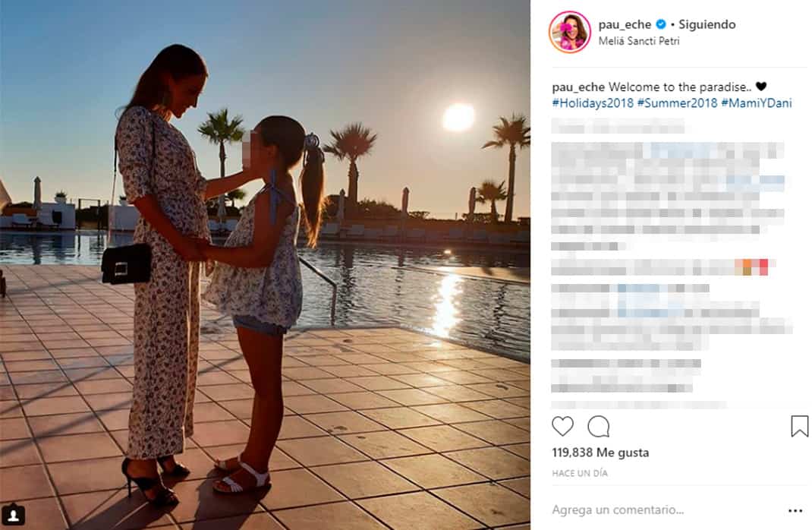Open the #Holidays2018 hashtag
Viewport: 812px width, 530px height.
[x=593, y=103]
